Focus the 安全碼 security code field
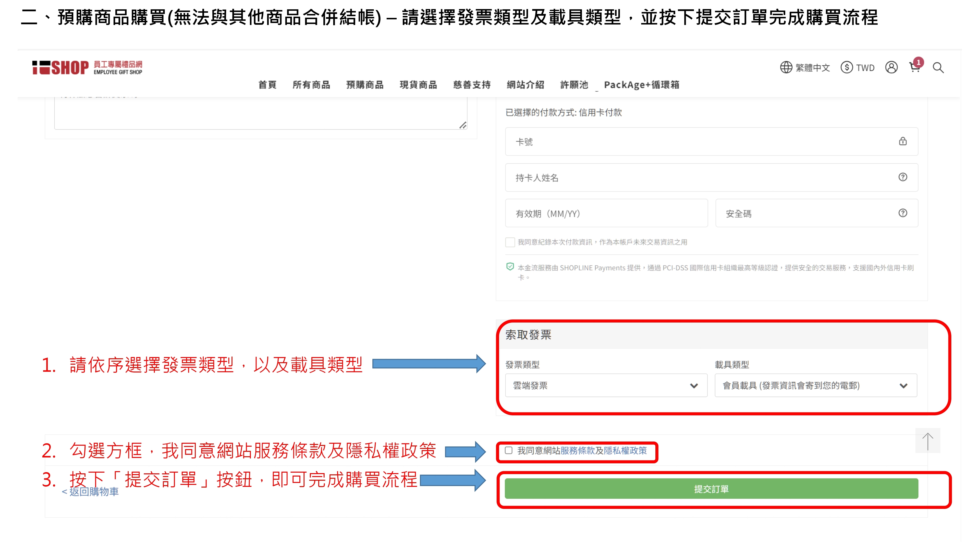Screen dimensions: 980x551 tap(817, 213)
